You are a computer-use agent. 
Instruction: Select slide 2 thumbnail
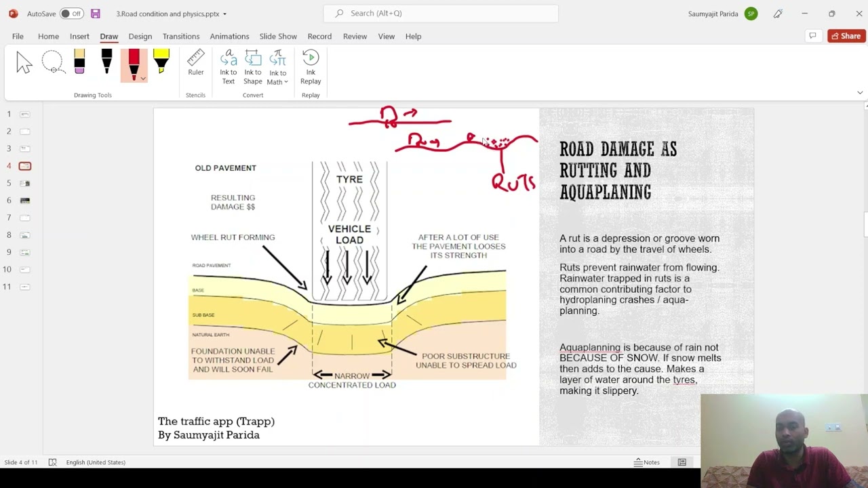25,131
